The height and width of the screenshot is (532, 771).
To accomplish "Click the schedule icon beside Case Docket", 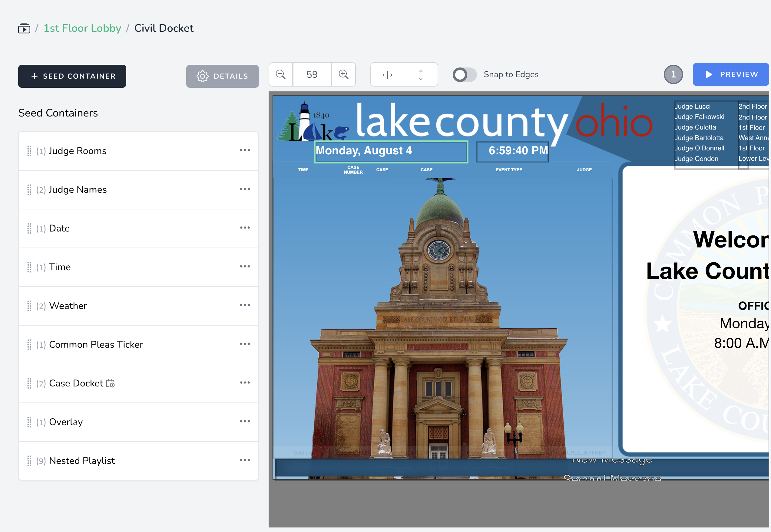I will click(111, 383).
